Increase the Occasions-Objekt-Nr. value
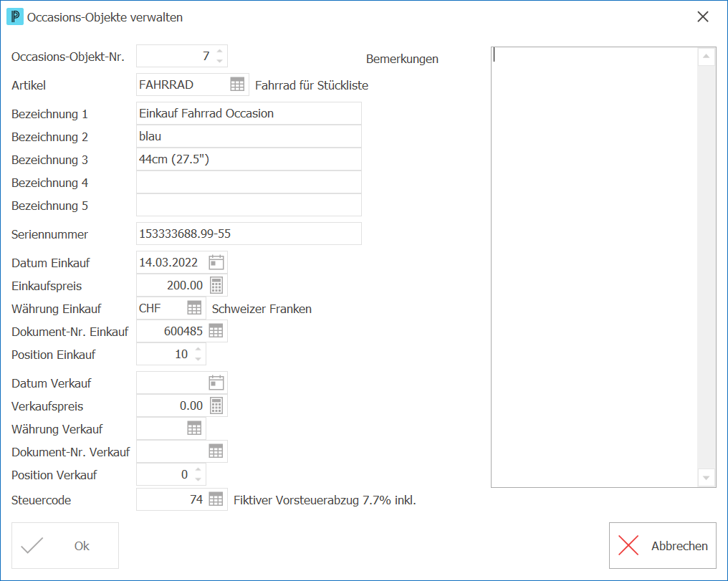 (219, 52)
